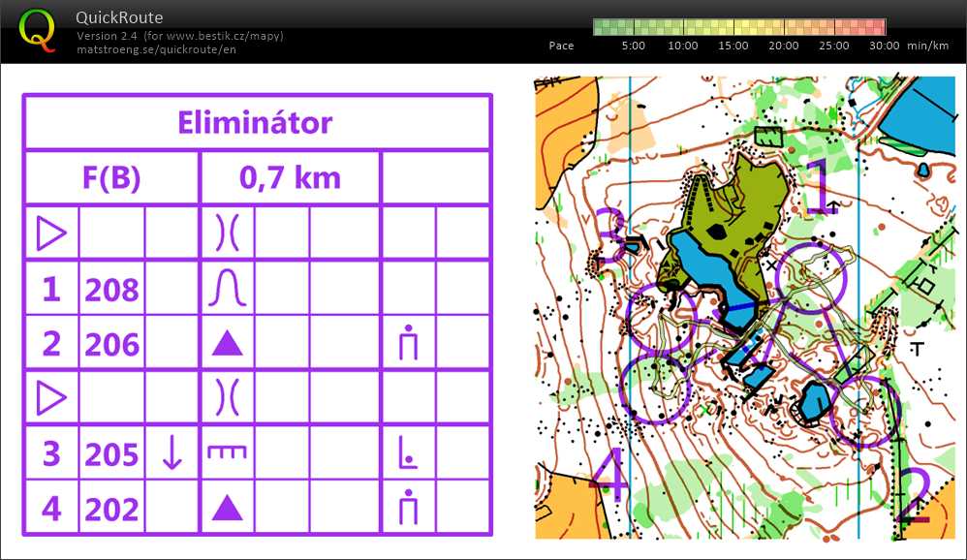Select the 0,7 km course length cell

(290, 178)
